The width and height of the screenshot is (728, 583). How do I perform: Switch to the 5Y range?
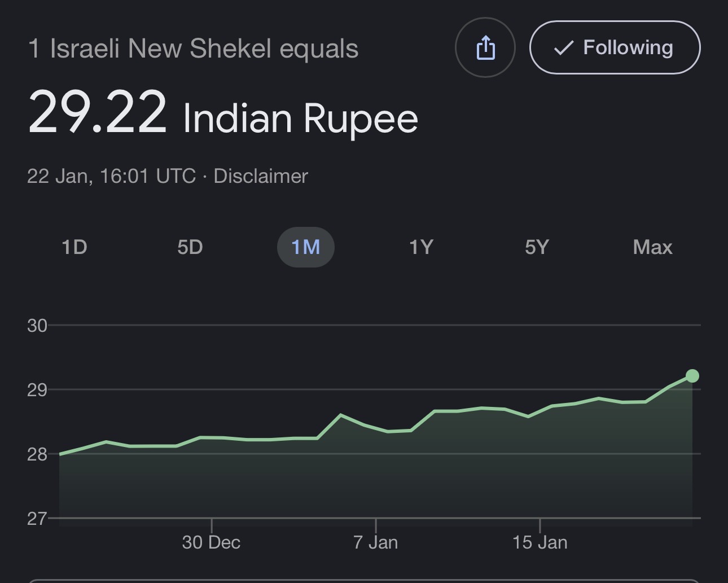pos(537,247)
